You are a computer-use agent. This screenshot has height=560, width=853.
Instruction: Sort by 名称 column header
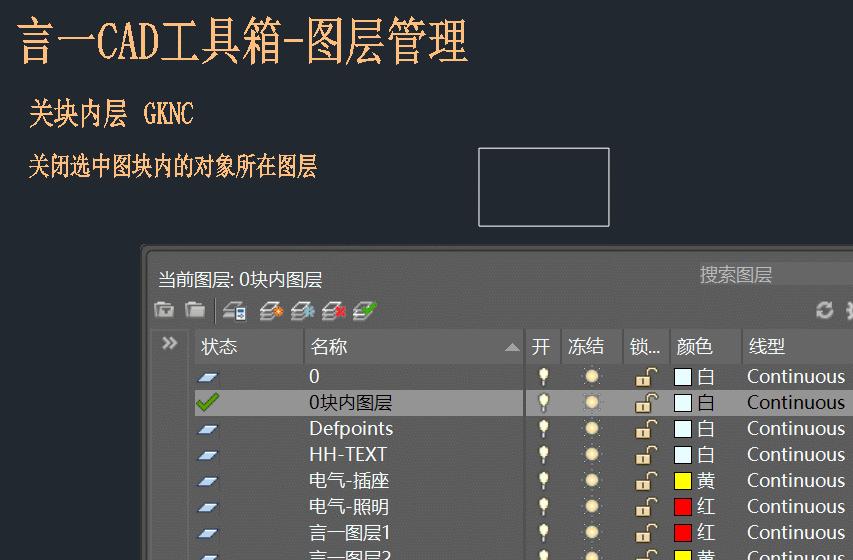[414, 346]
